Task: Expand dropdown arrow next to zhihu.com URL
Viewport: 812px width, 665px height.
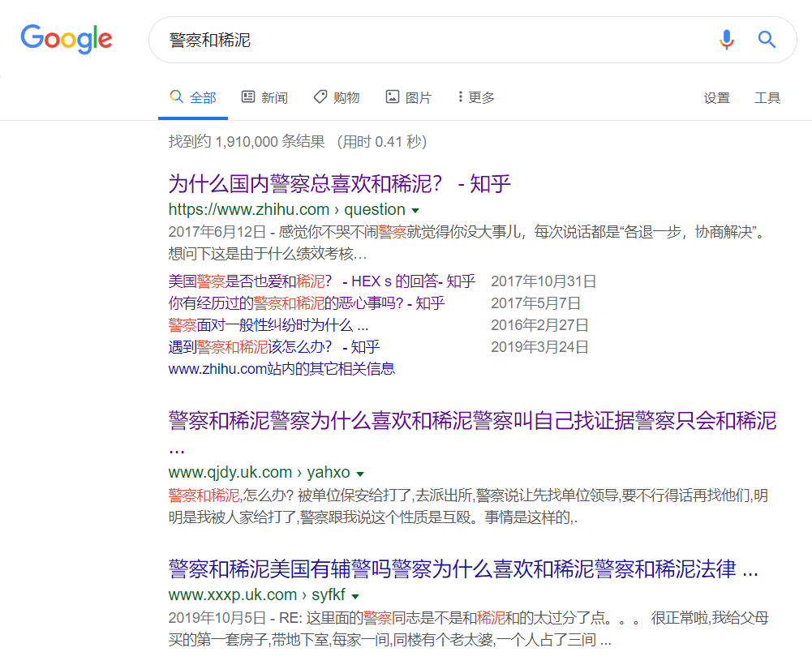Action: coord(415,210)
